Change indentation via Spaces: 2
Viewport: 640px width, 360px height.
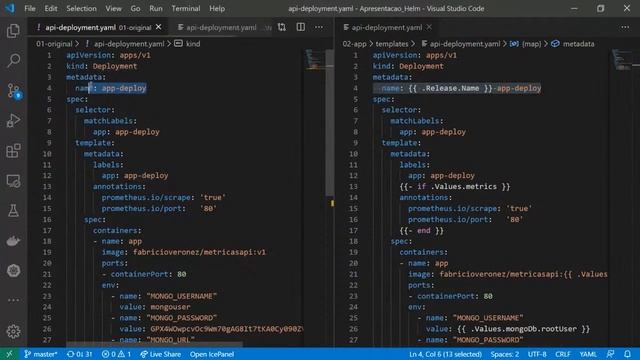[504, 354]
